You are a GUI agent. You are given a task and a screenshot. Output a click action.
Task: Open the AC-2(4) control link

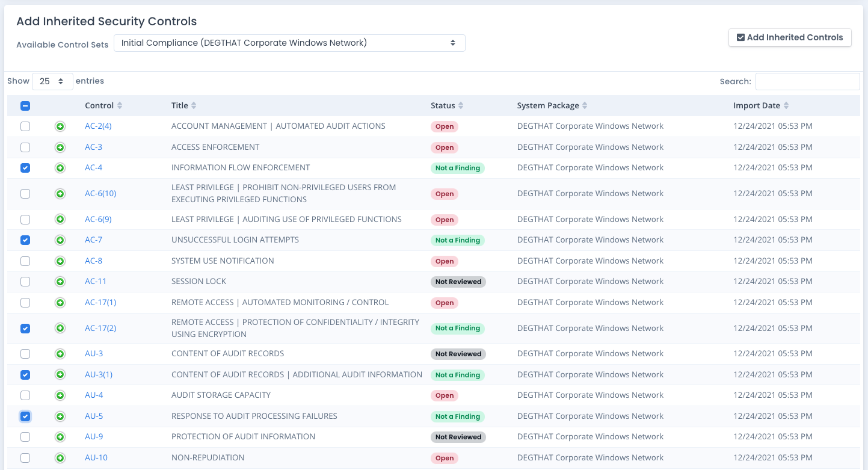click(98, 126)
